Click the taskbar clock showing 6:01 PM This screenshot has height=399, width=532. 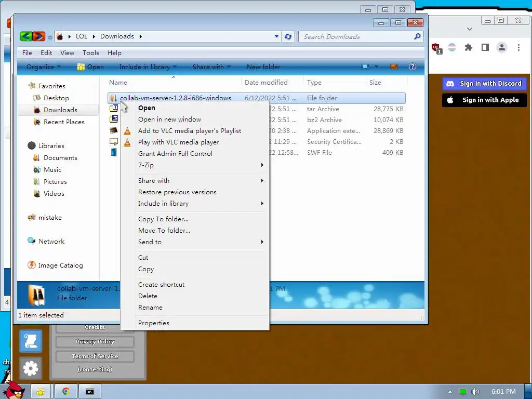tap(503, 392)
